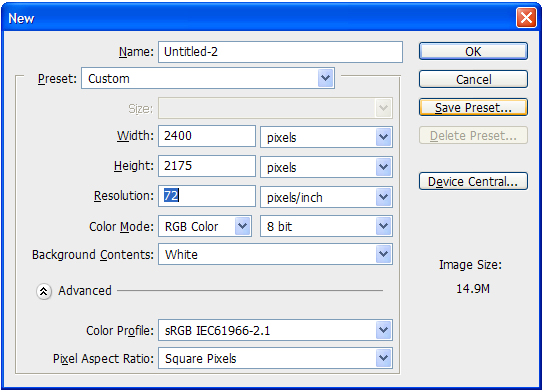Collapse the Advanced section chevron icon
The width and height of the screenshot is (544, 392).
[x=44, y=291]
